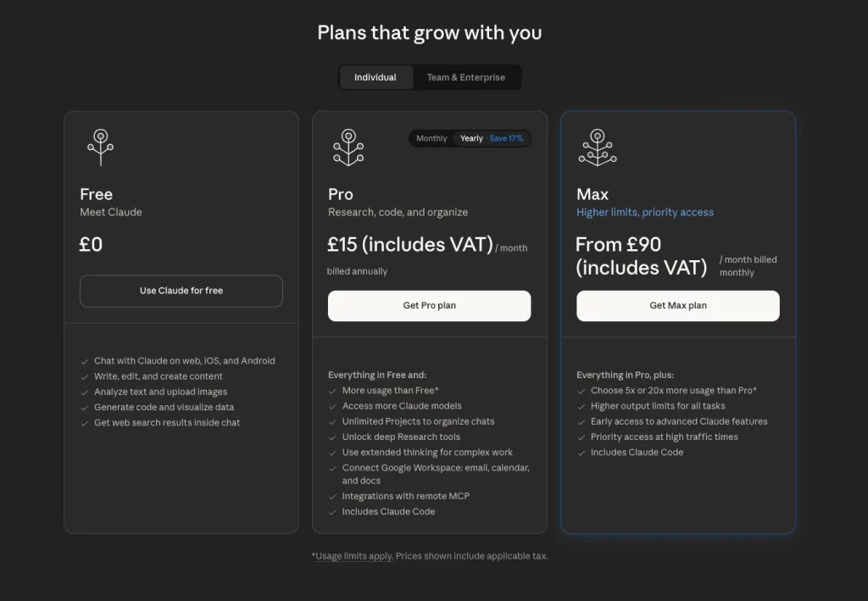
Task: Click checkmark next to 'Unlock deep Research tools'
Action: 333,437
